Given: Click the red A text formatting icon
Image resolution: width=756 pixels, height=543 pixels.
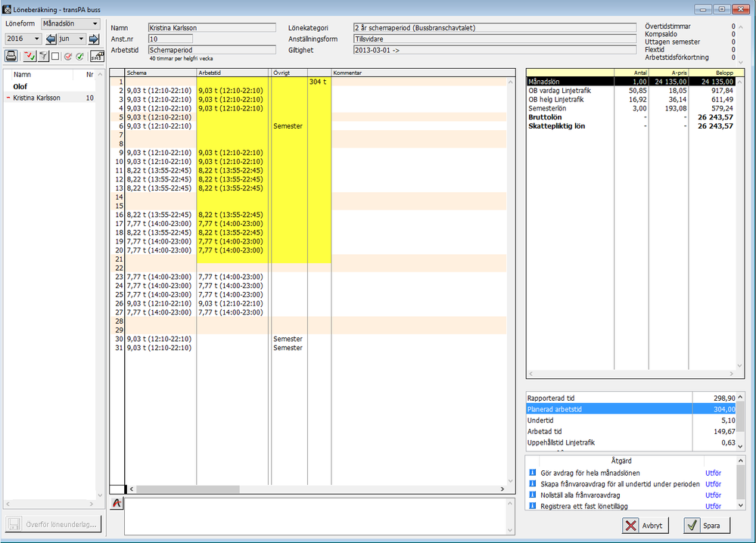Looking at the screenshot, I should point(117,503).
